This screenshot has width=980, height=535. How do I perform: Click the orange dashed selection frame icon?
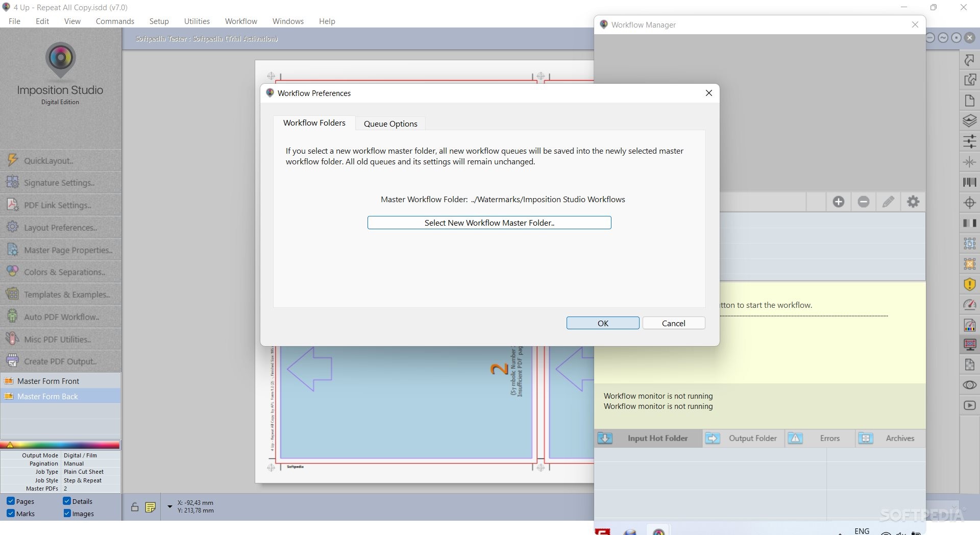point(969,264)
